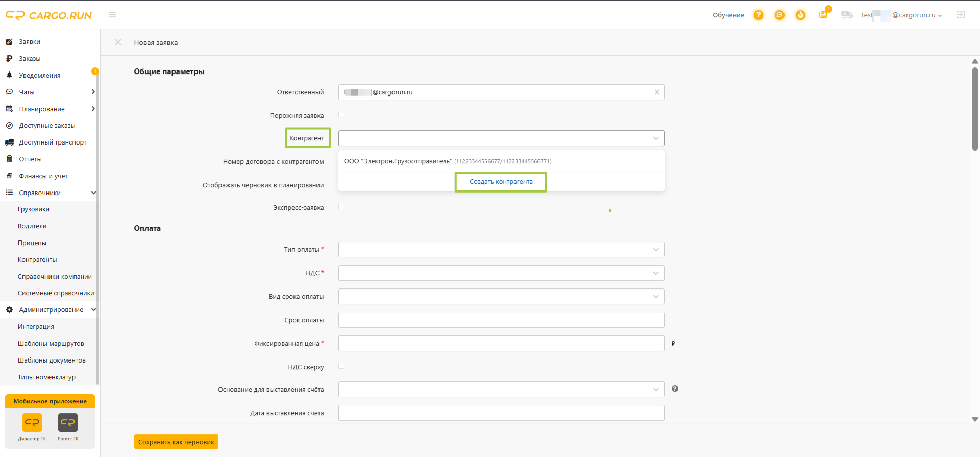Open the Вид срока оплаты dropdown
This screenshot has height=457, width=980.
[x=501, y=297]
